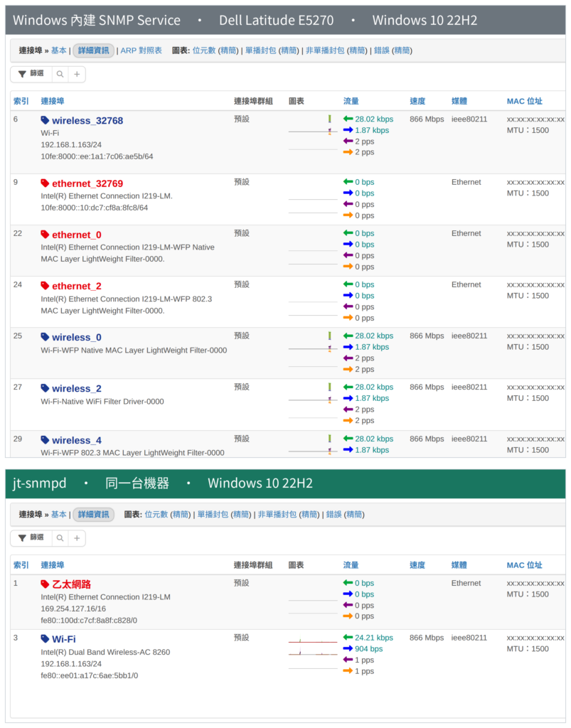Open the Wi-Fi port in jt-snmpd panel

(x=64, y=639)
